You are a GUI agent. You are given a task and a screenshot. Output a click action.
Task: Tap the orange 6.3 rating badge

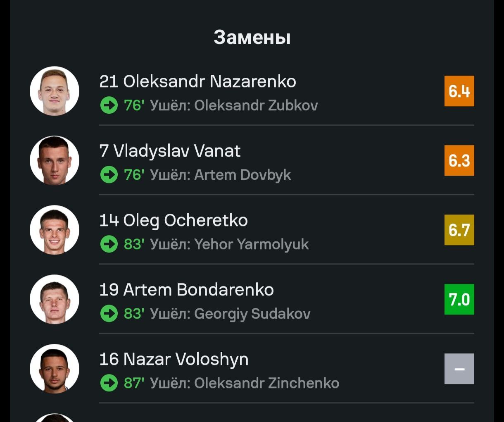tap(459, 160)
